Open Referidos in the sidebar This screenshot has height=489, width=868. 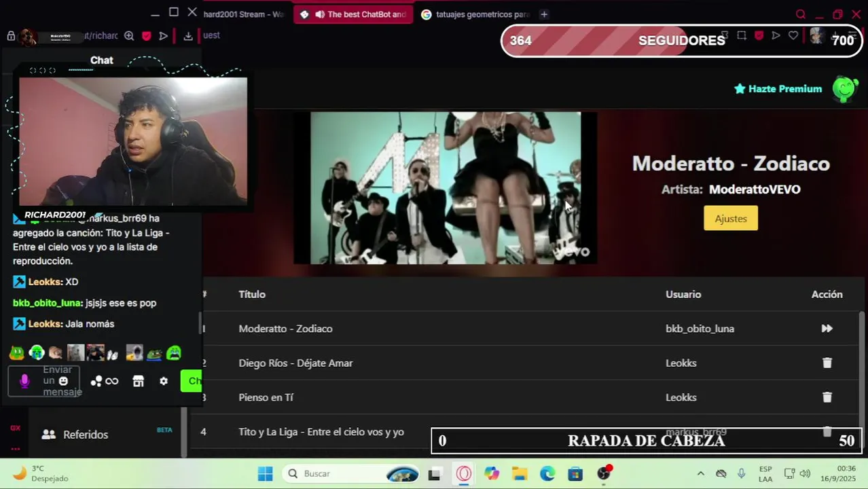click(86, 435)
